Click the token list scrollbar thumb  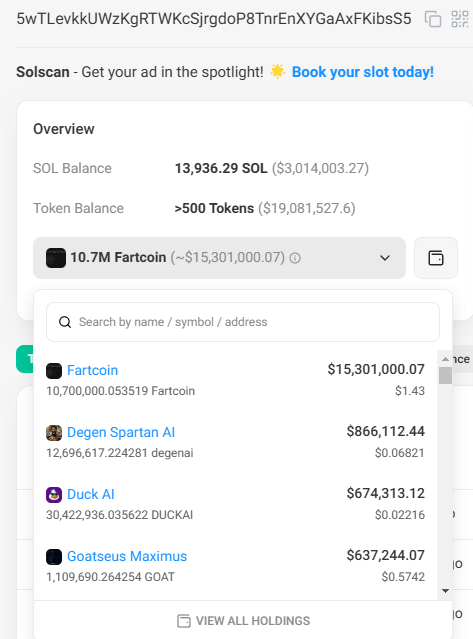(445, 375)
